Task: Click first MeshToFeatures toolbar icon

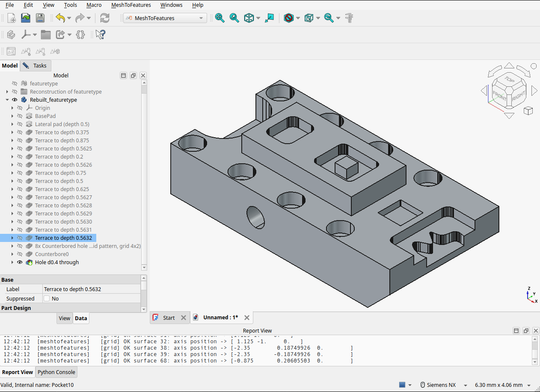Action: (12, 51)
